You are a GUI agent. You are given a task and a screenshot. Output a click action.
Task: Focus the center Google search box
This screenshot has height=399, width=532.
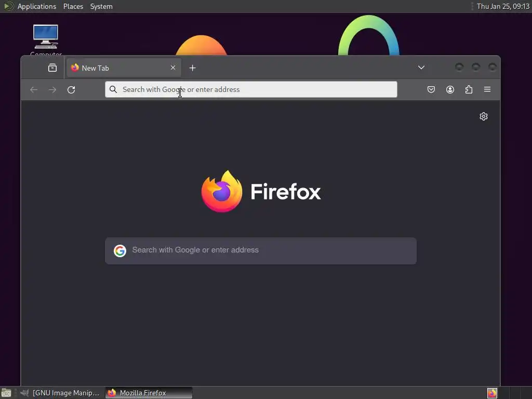click(x=261, y=251)
